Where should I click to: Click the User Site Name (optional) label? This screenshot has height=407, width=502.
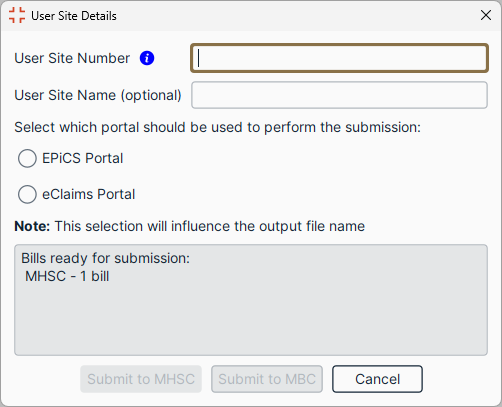click(x=98, y=95)
